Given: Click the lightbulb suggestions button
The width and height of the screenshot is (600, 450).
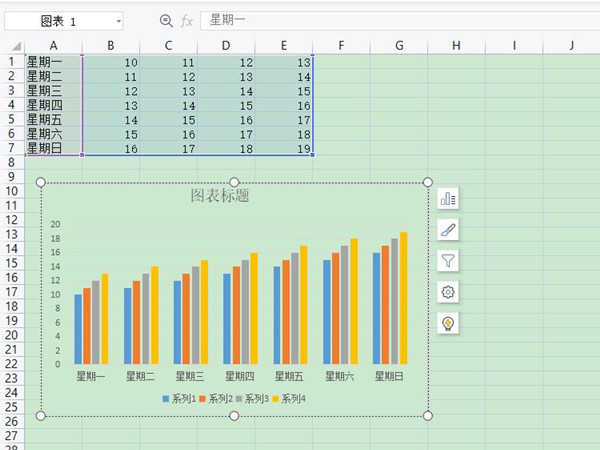Looking at the screenshot, I should pos(448,323).
